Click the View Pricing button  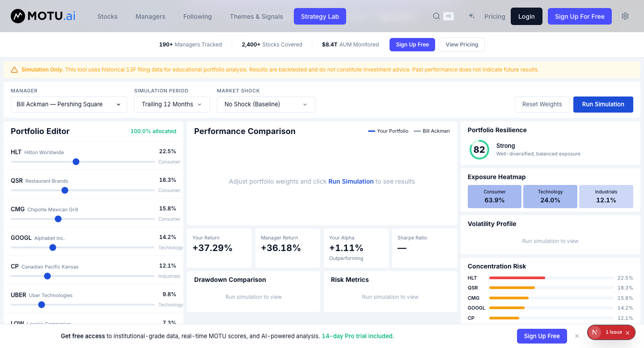tap(462, 45)
